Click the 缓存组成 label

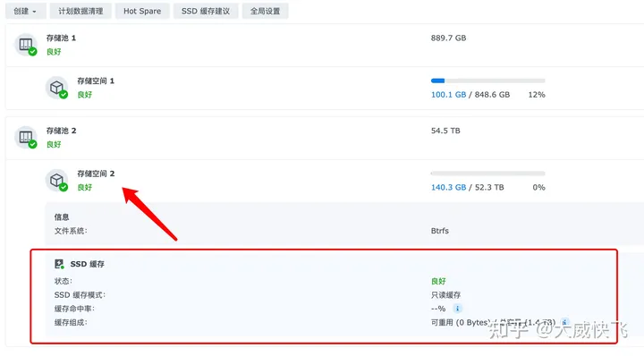(x=71, y=322)
